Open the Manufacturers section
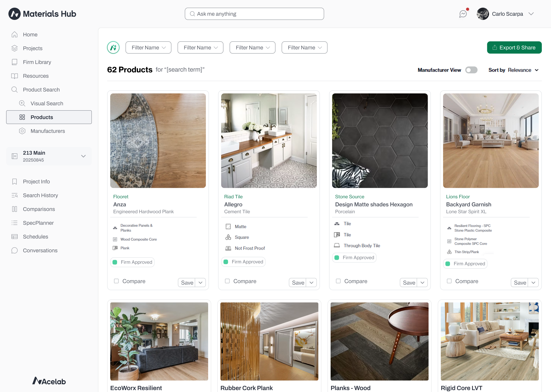The height and width of the screenshot is (392, 551). [x=48, y=131]
